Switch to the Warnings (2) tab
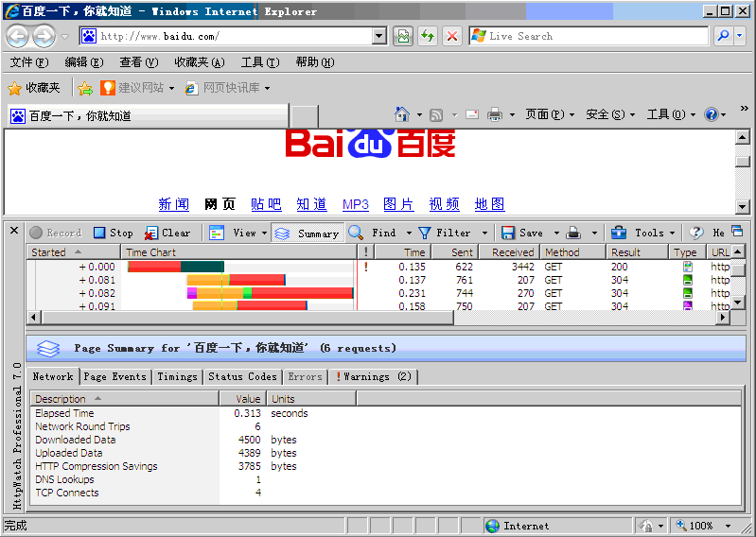 tap(373, 376)
